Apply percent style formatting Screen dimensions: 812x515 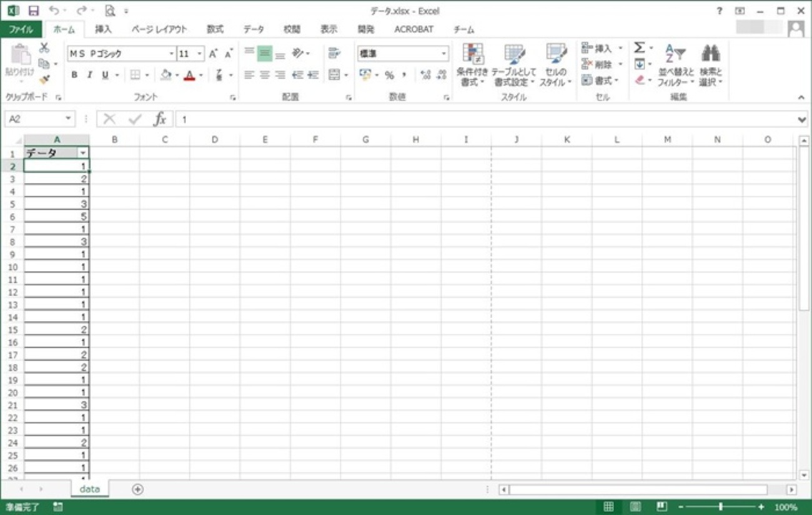point(389,75)
